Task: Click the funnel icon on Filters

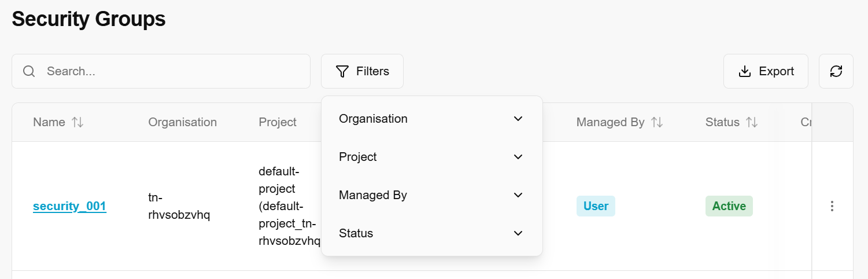Action: [342, 71]
